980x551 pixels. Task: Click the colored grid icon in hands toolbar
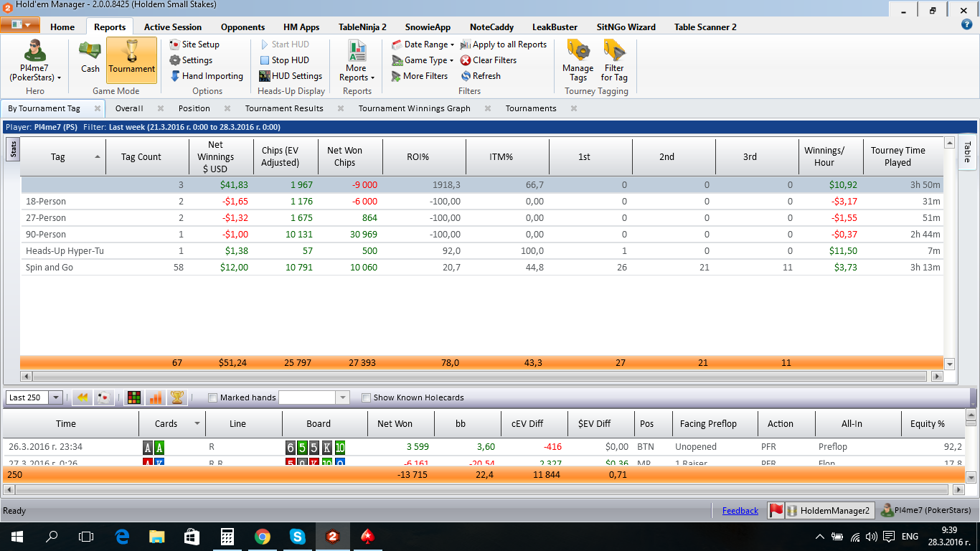133,397
